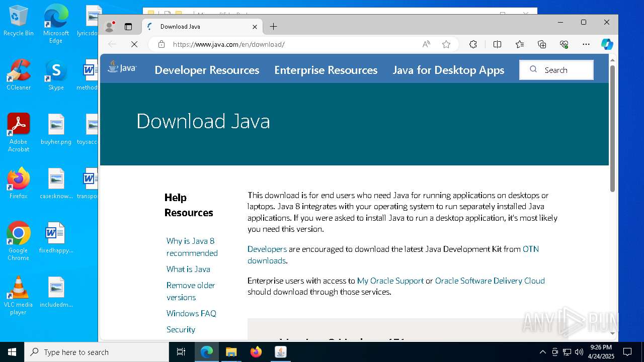
Task: Select the casesknow image file
Action: pyautogui.click(x=56, y=184)
